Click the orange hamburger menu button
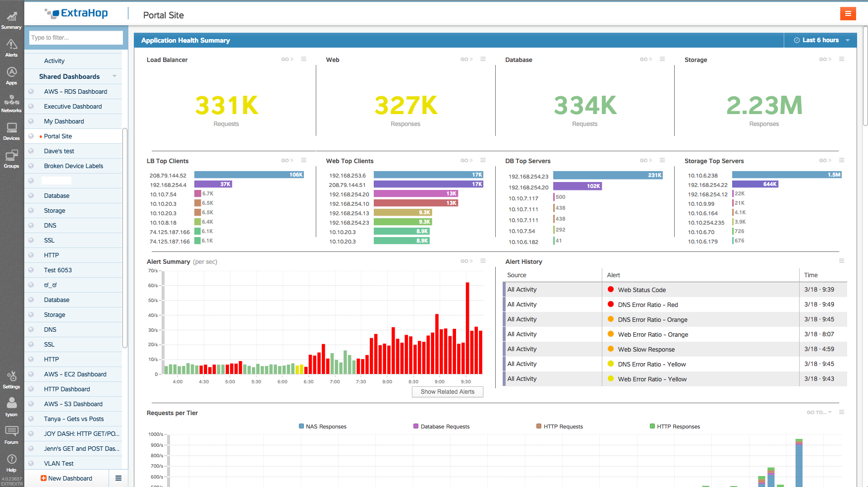868x487 pixels. pos(848,13)
